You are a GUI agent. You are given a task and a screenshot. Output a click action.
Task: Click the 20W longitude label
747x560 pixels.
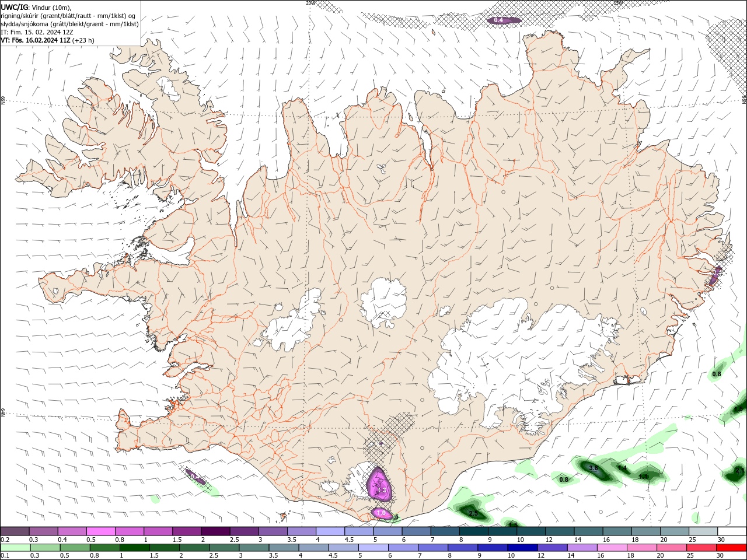pyautogui.click(x=309, y=3)
